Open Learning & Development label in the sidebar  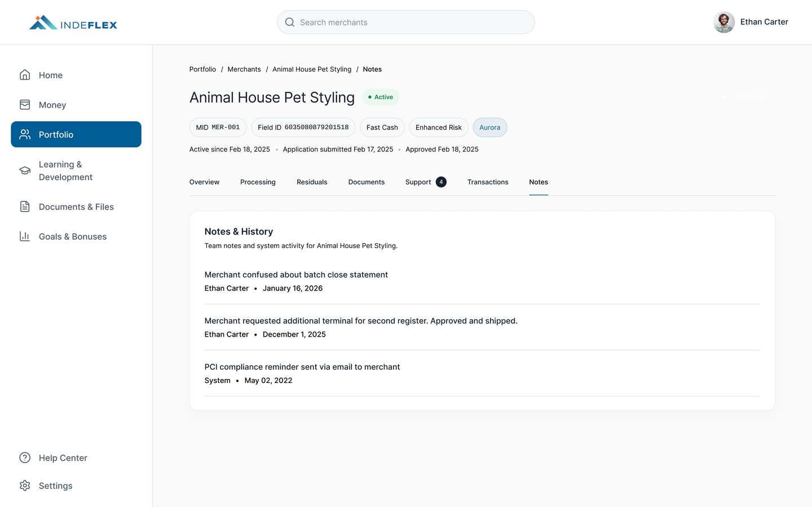(65, 170)
